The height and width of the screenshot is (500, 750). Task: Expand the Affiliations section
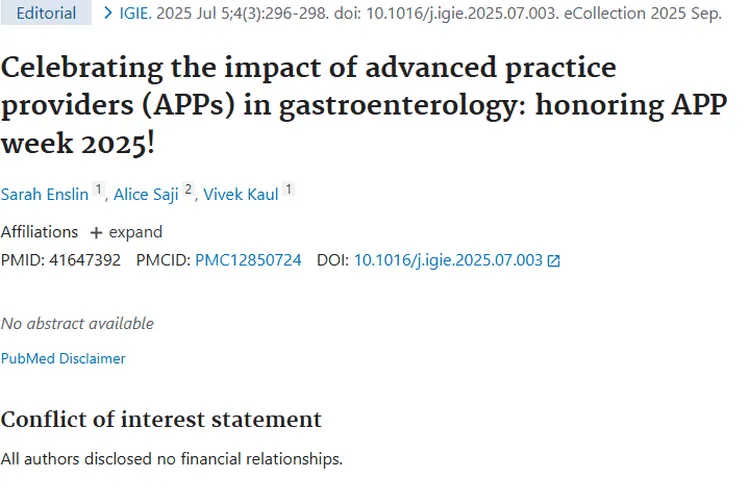pyautogui.click(x=126, y=232)
